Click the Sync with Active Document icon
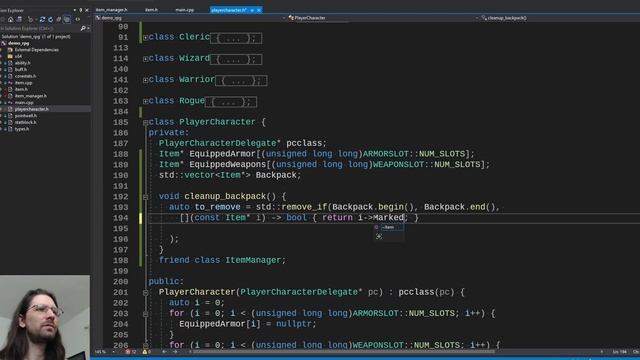 [42, 19]
